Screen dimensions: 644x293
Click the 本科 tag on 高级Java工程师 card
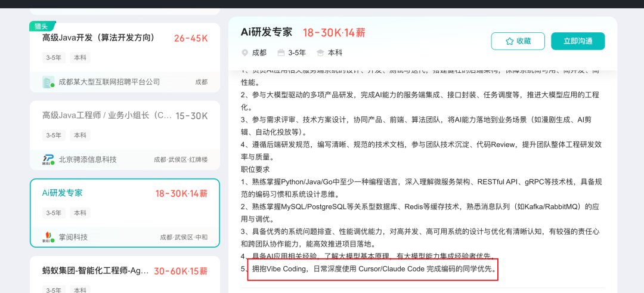(80, 135)
